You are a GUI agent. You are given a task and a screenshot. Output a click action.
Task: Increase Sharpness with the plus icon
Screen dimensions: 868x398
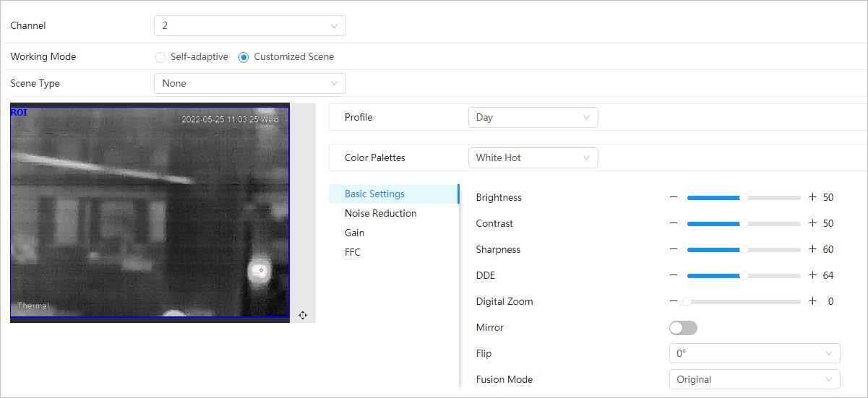pos(812,249)
